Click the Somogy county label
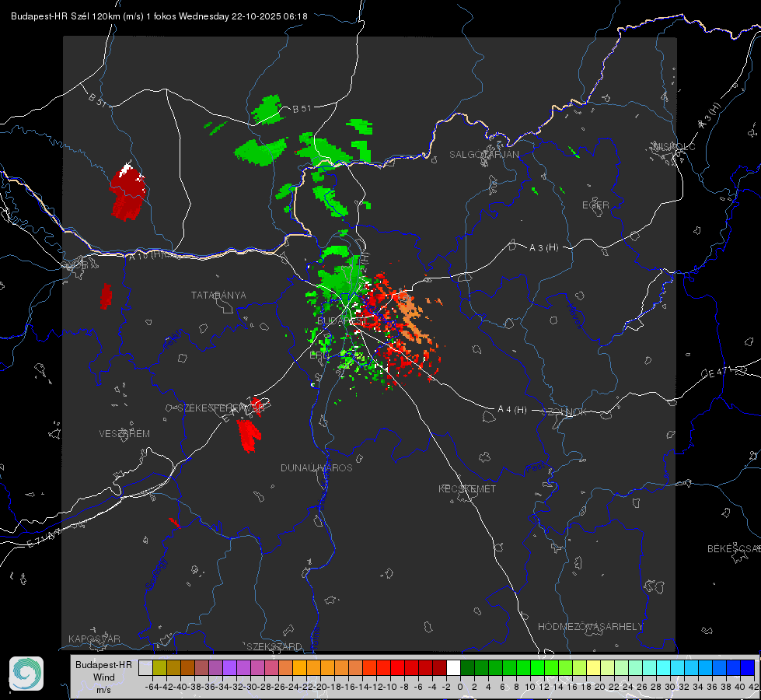The height and width of the screenshot is (700, 761). tap(155, 574)
